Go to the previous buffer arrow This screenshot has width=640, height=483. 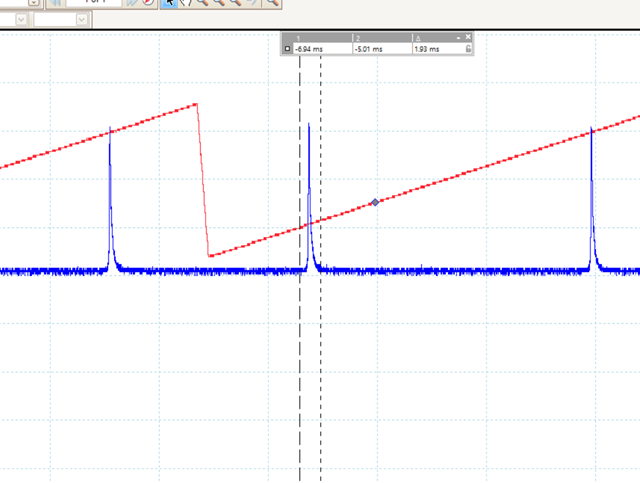(x=54, y=2)
